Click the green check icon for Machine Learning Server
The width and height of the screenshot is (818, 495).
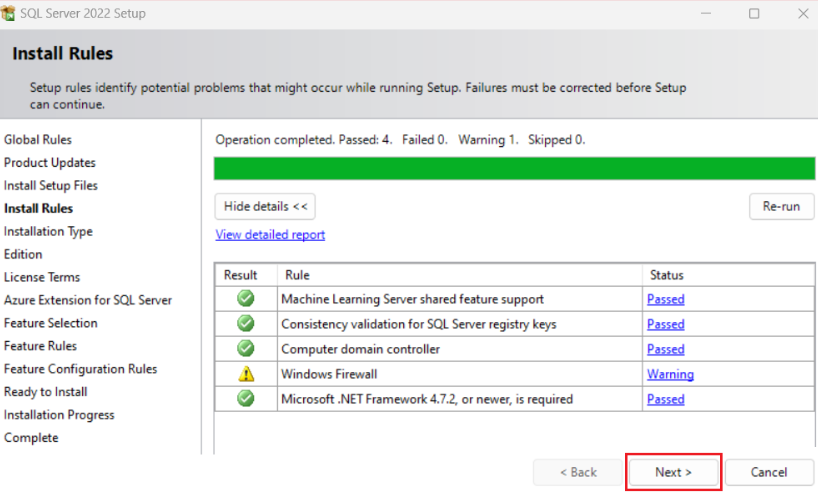[x=245, y=298]
